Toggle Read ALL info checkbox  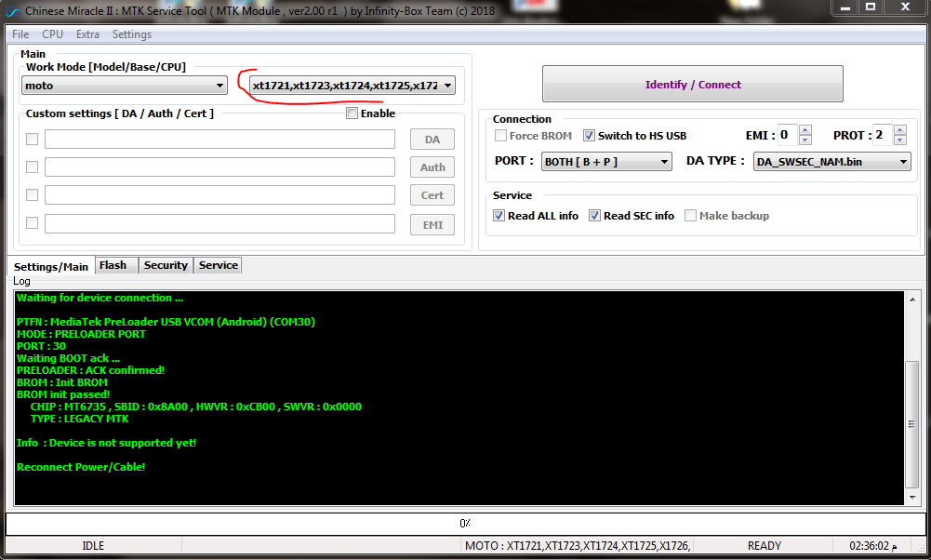[499, 216]
